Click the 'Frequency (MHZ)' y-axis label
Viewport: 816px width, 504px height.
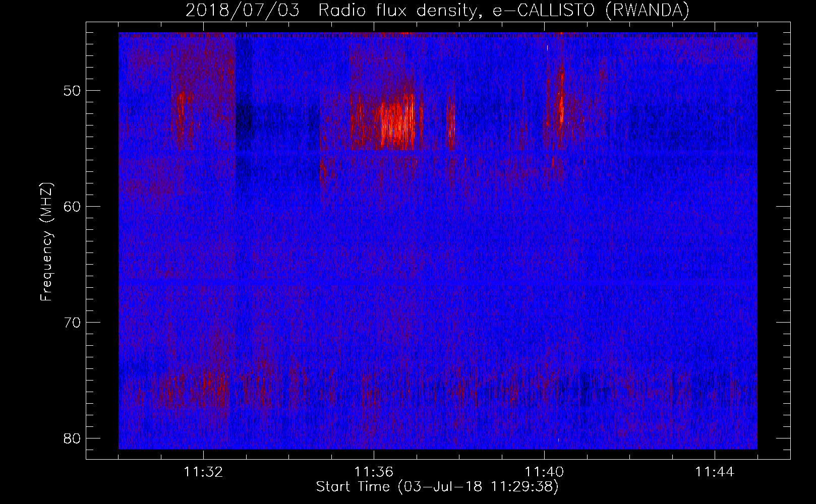point(46,242)
